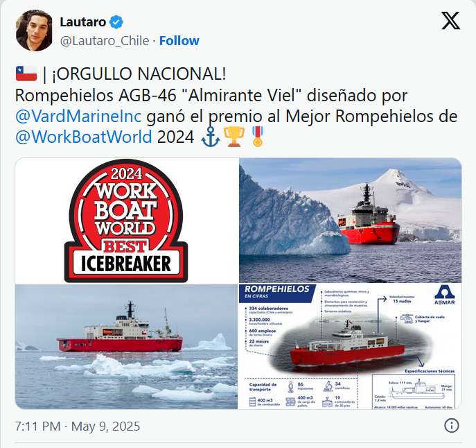
Task: Open the Work Boat World Best Icebreaker image
Action: [126, 221]
